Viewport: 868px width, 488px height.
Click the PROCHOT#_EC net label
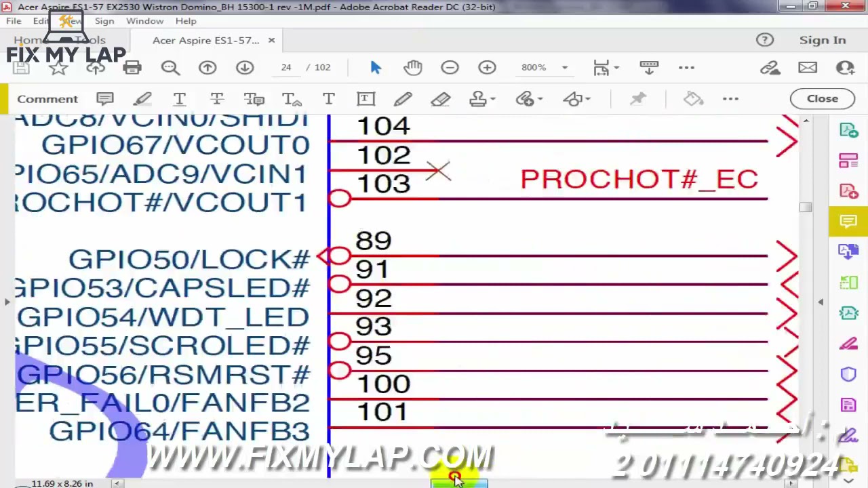(x=639, y=179)
